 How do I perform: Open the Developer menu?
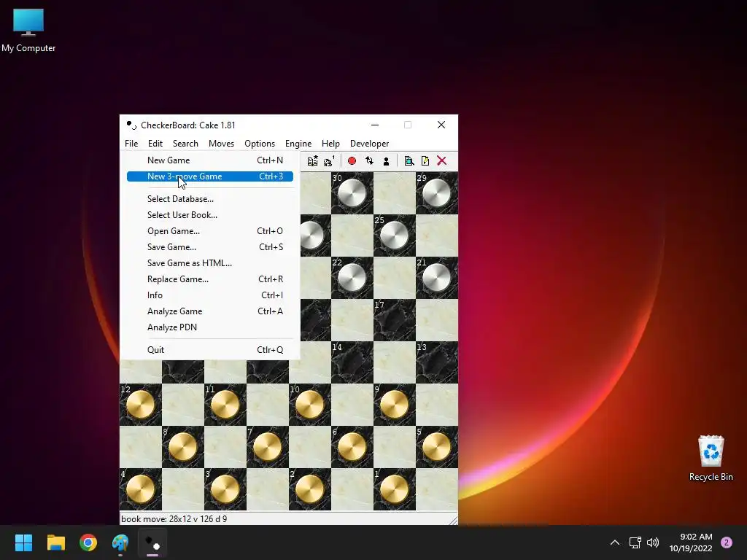click(x=369, y=144)
